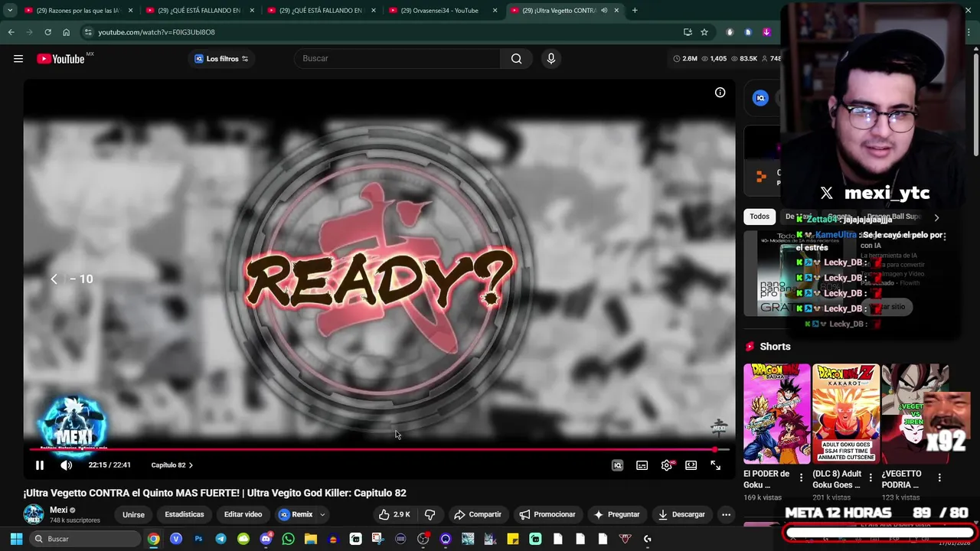Open the YouTube hamburger guide menu
Image resolution: width=980 pixels, height=551 pixels.
click(18, 59)
